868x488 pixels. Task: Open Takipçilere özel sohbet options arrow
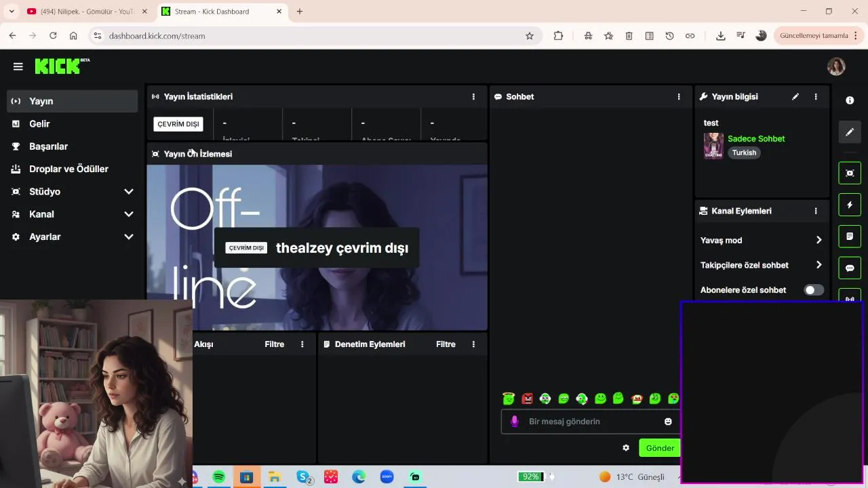coord(818,265)
